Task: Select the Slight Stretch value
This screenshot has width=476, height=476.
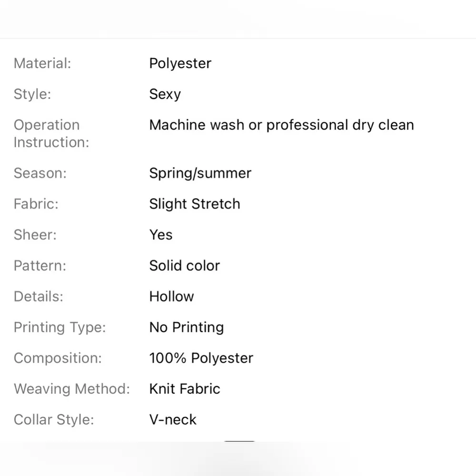Action: 194,204
